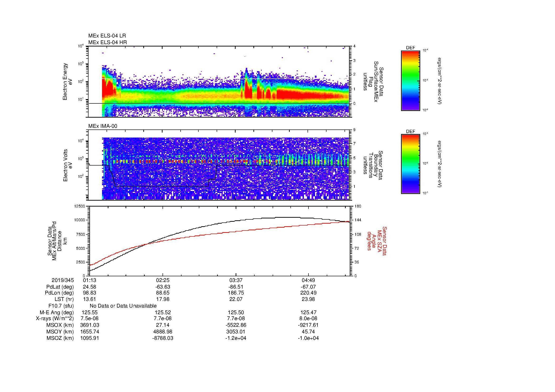Click the time tick label 02:25
The height and width of the screenshot is (392, 555).
coord(163,280)
